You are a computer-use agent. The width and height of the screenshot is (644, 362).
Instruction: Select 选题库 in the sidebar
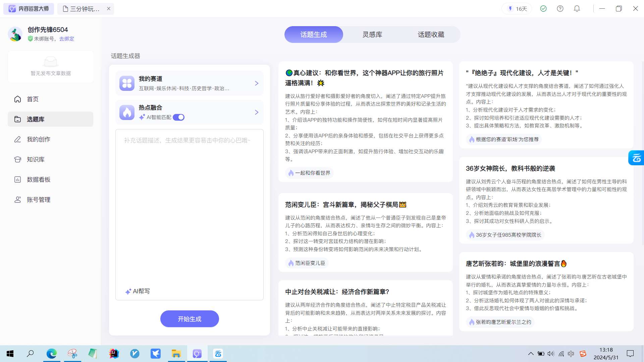[x=36, y=119]
